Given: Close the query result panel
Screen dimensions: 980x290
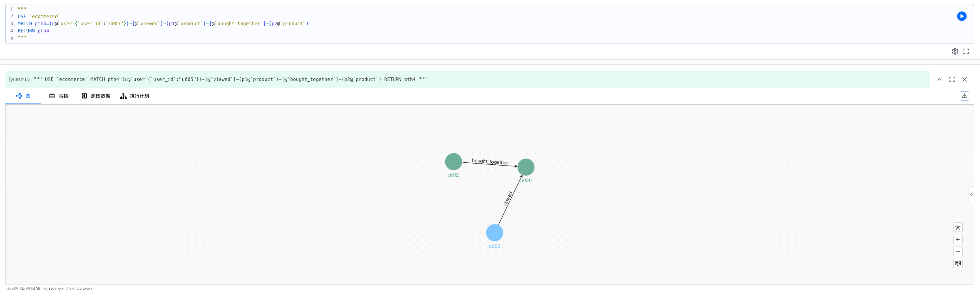Looking at the screenshot, I should (965, 79).
